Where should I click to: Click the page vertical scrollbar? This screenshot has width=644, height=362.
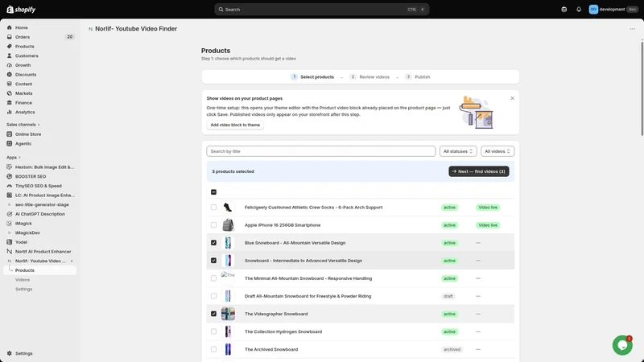(642, 88)
